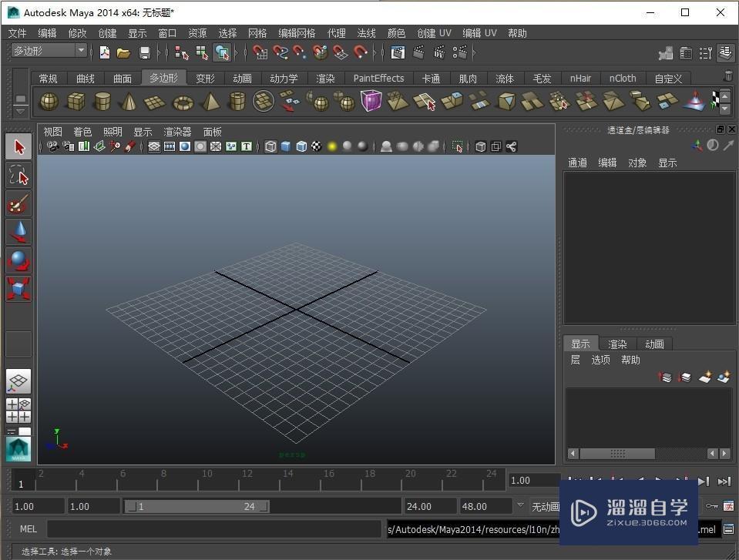
Task: Switch to the 曲线 shelf tab
Action: coord(86,78)
